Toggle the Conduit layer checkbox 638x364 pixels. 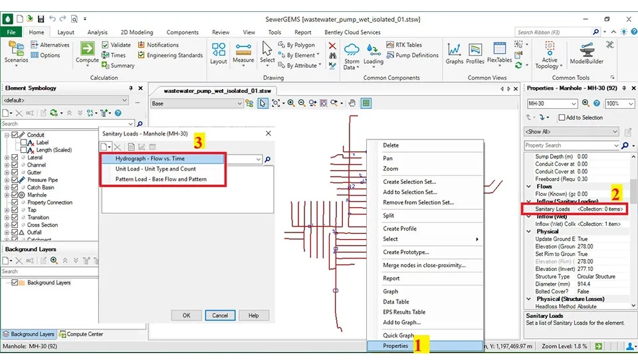point(15,135)
